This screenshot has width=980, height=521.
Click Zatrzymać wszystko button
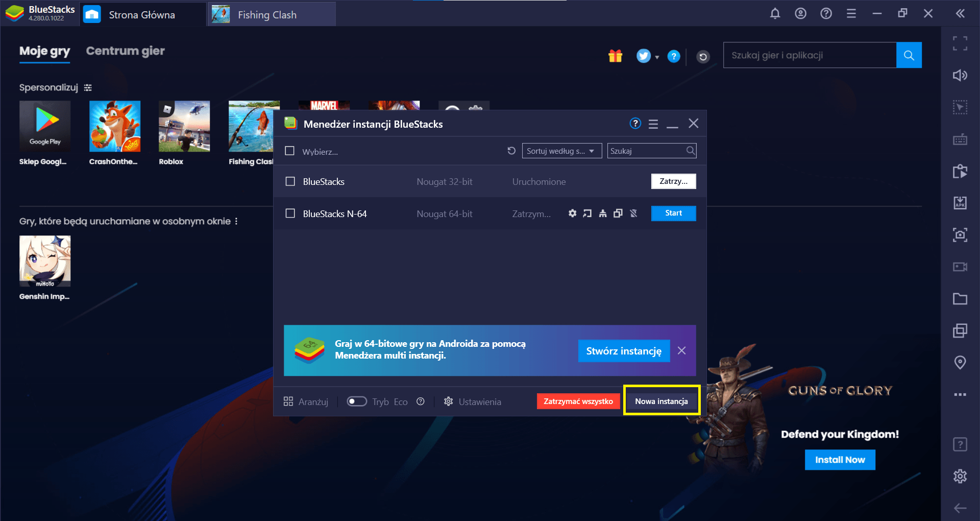pos(578,401)
